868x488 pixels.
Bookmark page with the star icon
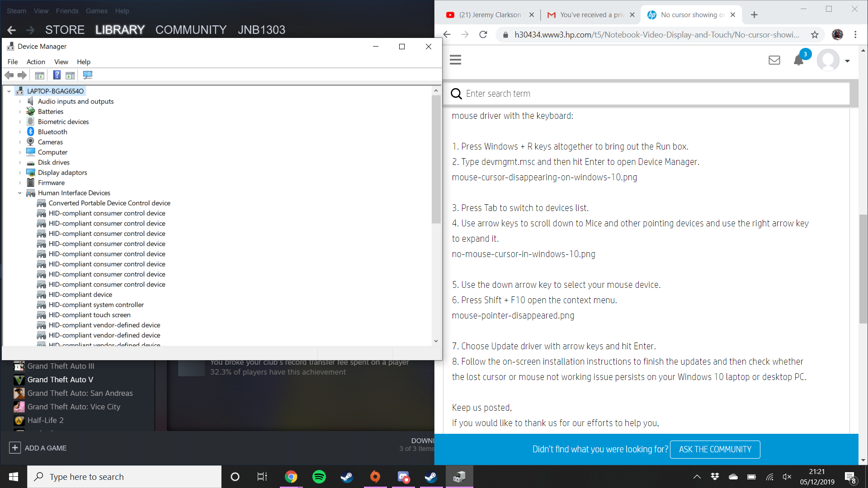(815, 35)
